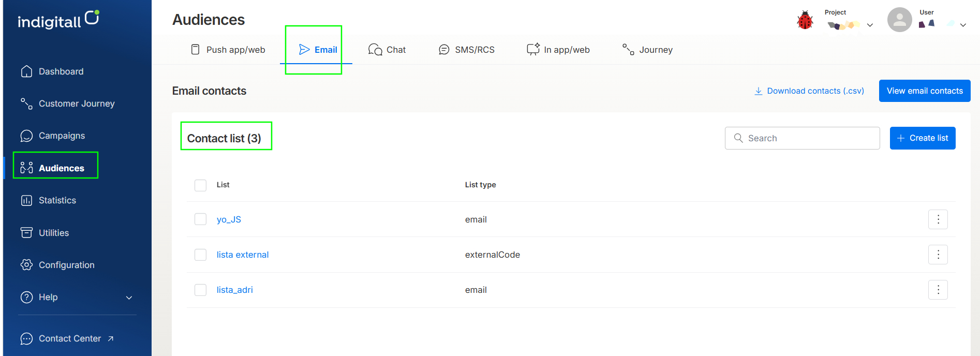Open three-dot menu for lista external

coord(938,255)
